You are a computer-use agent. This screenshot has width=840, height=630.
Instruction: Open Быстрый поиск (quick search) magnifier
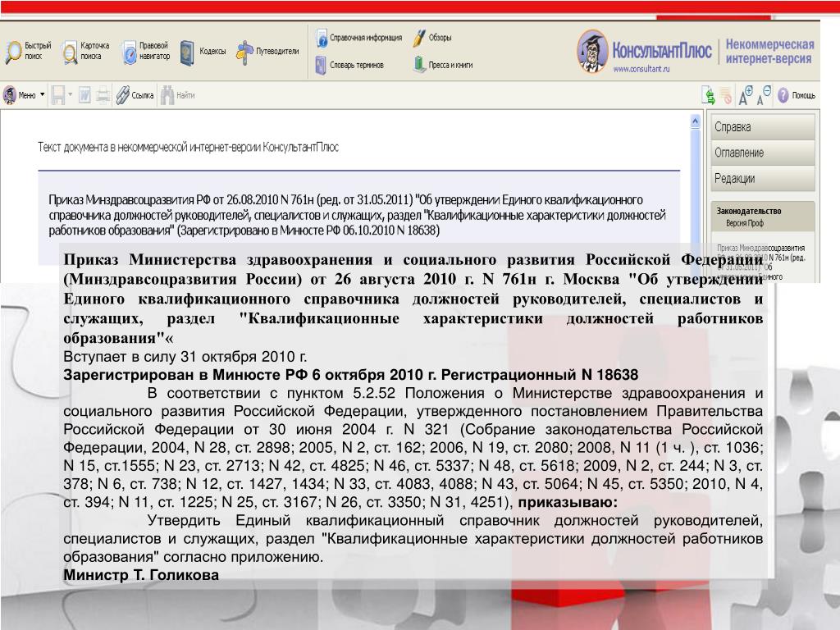(x=28, y=52)
